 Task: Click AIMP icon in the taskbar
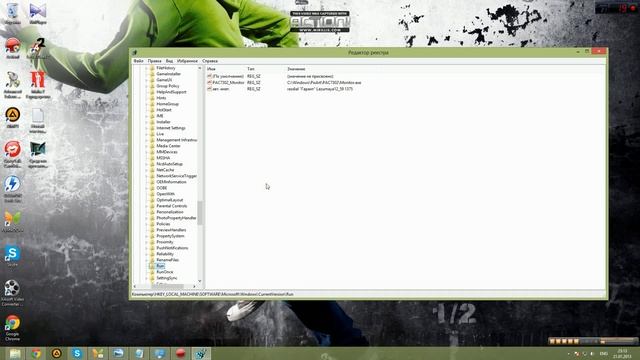coord(56,353)
